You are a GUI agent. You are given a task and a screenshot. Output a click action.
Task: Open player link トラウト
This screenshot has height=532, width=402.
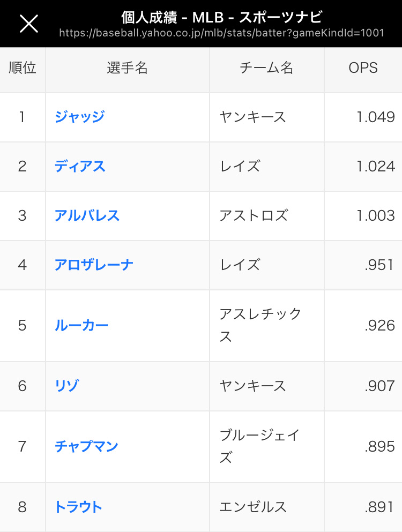click(78, 507)
